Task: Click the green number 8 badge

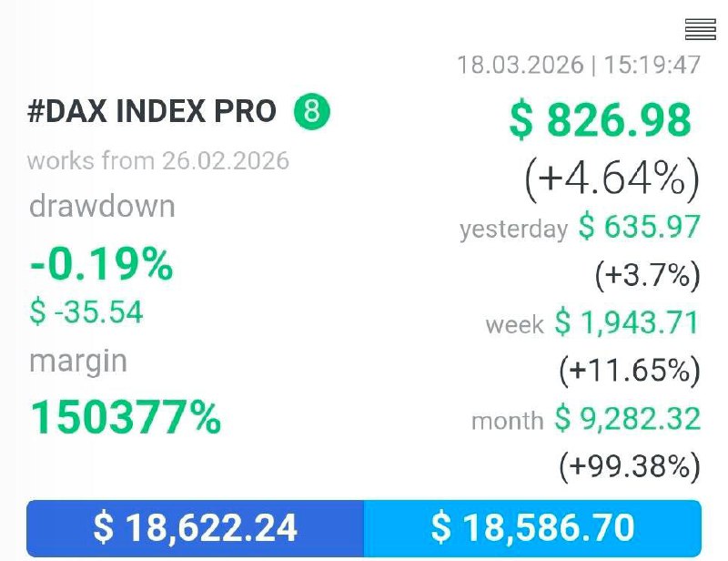Action: 311,112
